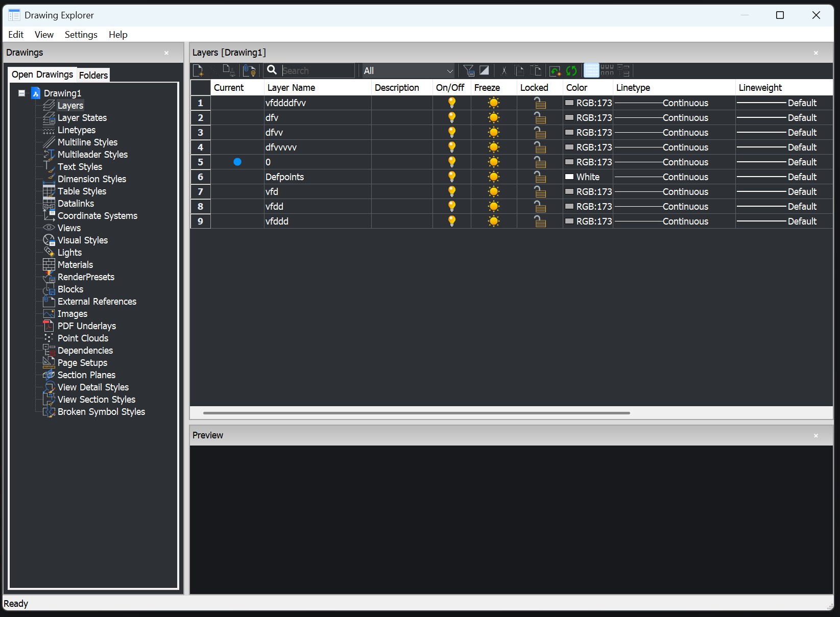Click into the layer Search field
The image size is (840, 617).
tap(317, 71)
